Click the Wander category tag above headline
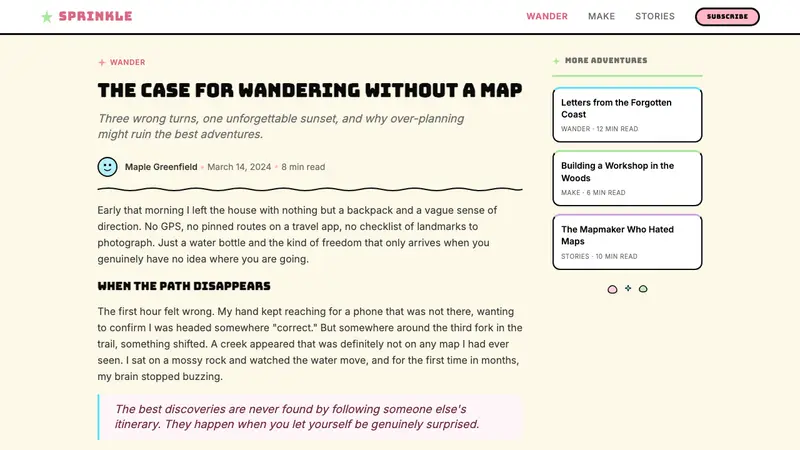800x450 pixels. coord(128,62)
